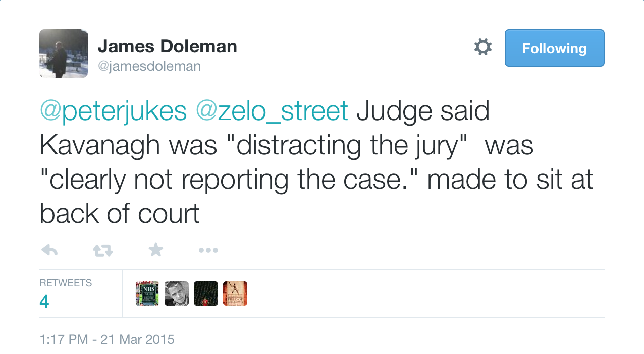Visit the @peterjukes mention
644x354 pixels.
point(113,111)
